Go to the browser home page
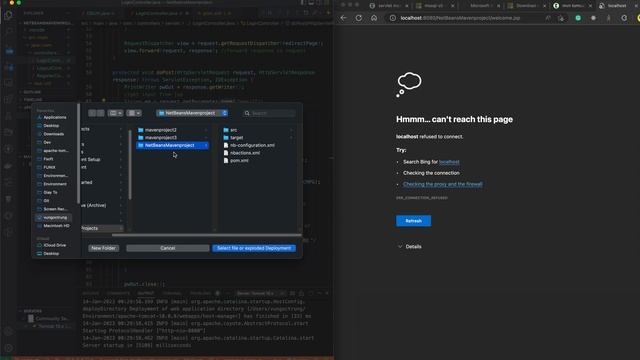The image size is (640, 360). tap(374, 18)
